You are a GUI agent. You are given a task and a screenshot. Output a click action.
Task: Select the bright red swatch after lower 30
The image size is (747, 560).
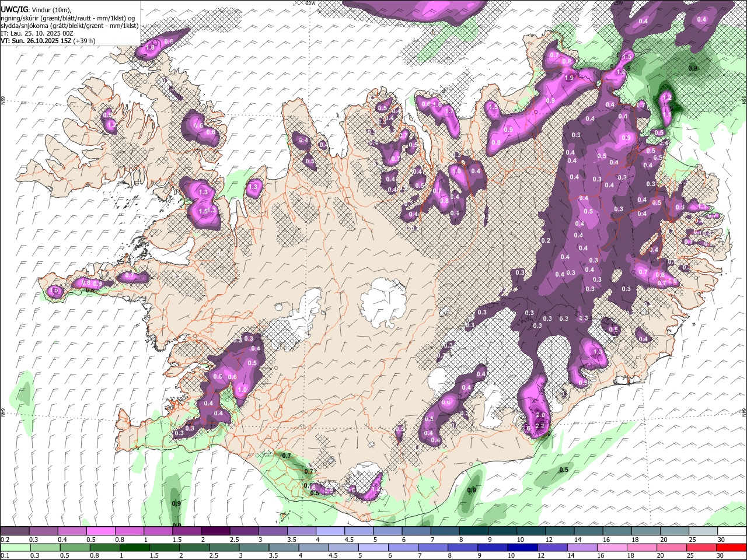pyautogui.click(x=731, y=547)
